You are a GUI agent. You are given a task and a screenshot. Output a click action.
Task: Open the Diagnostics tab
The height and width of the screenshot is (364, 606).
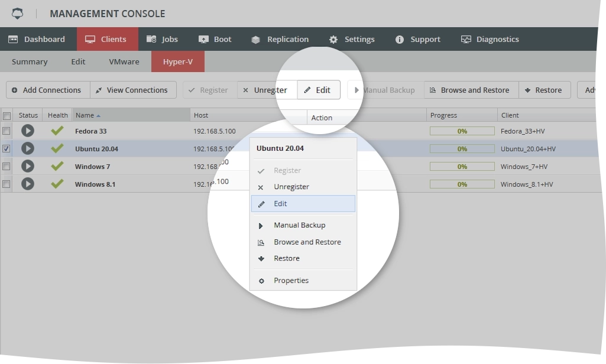click(490, 39)
